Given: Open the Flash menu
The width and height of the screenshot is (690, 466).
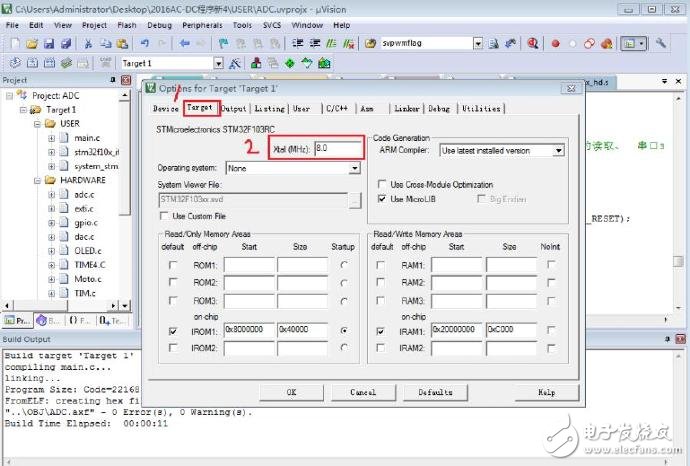Looking at the screenshot, I should point(127,25).
